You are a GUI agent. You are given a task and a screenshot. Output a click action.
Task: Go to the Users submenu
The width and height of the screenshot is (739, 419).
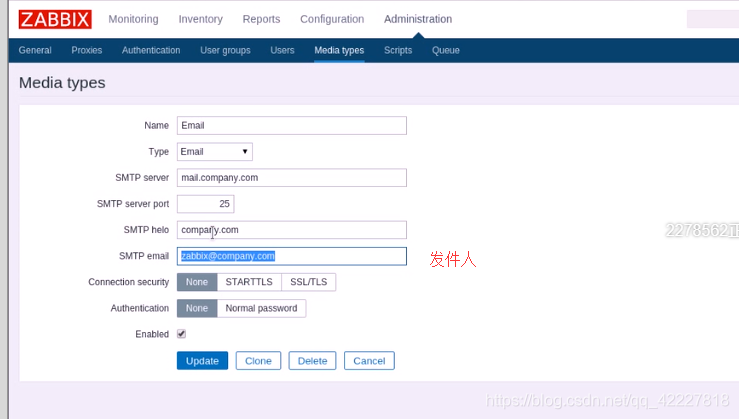pyautogui.click(x=282, y=50)
